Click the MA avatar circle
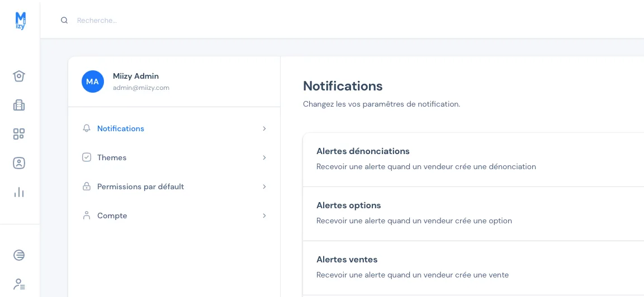The width and height of the screenshot is (644, 297). click(92, 81)
